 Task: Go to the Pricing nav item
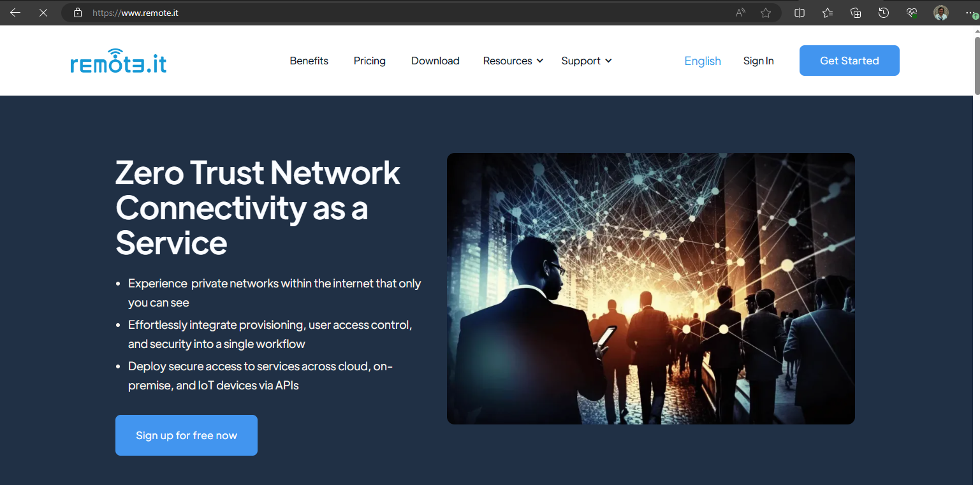[370, 61]
